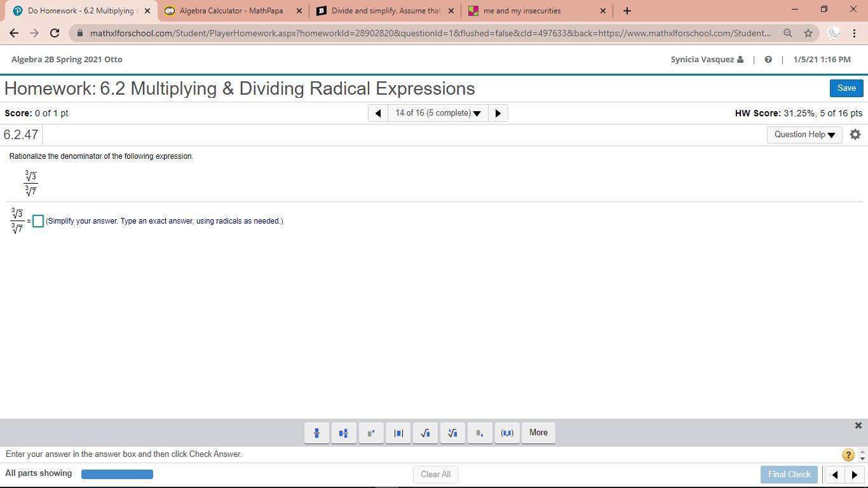Go to the previous question using the top arrow

378,113
